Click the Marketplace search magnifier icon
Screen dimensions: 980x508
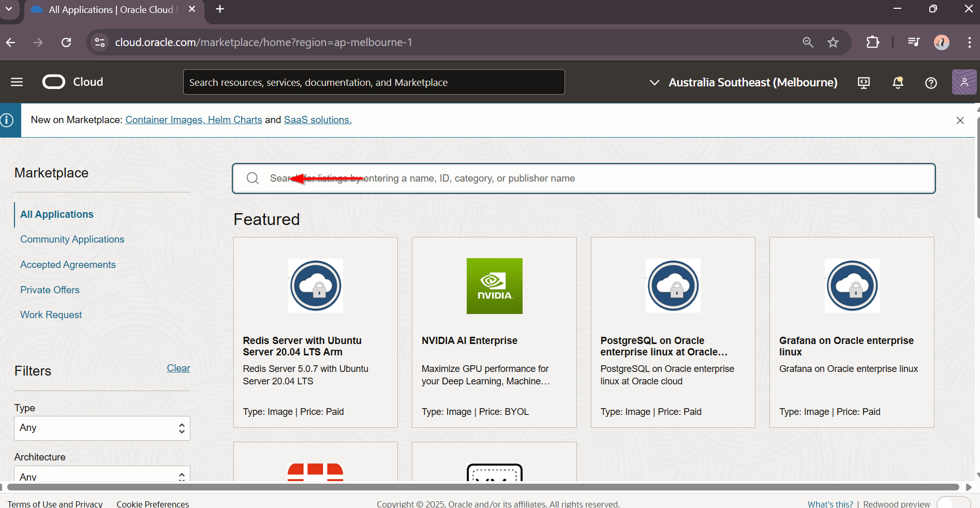pos(252,178)
